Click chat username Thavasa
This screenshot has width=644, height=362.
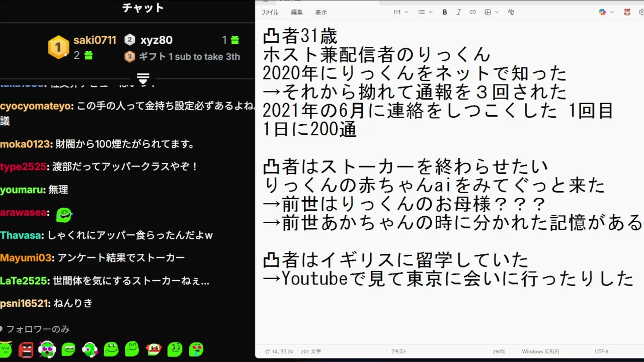pyautogui.click(x=21, y=235)
